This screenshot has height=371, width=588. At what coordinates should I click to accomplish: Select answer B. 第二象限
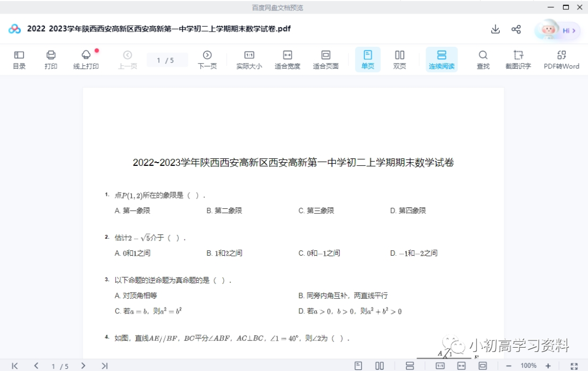pyautogui.click(x=224, y=211)
